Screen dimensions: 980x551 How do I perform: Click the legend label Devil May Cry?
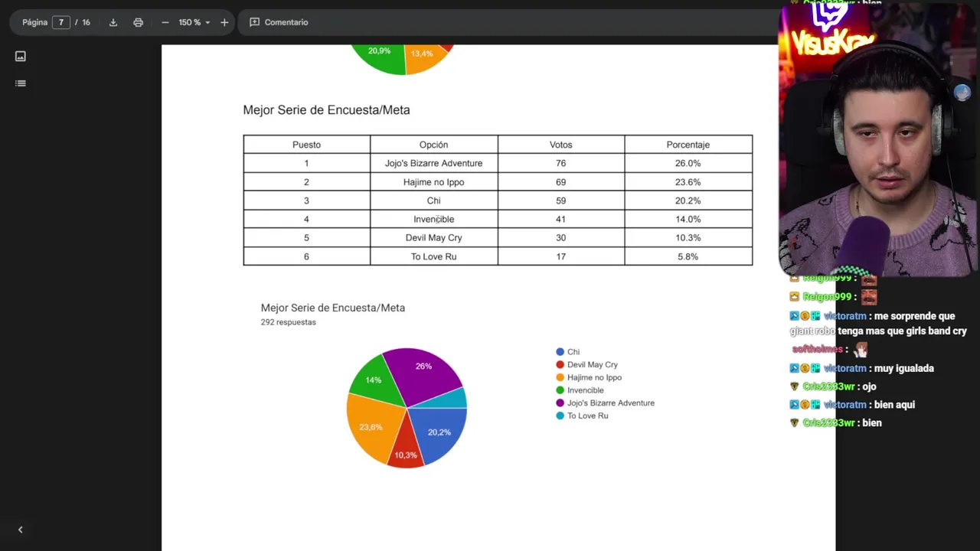click(592, 365)
